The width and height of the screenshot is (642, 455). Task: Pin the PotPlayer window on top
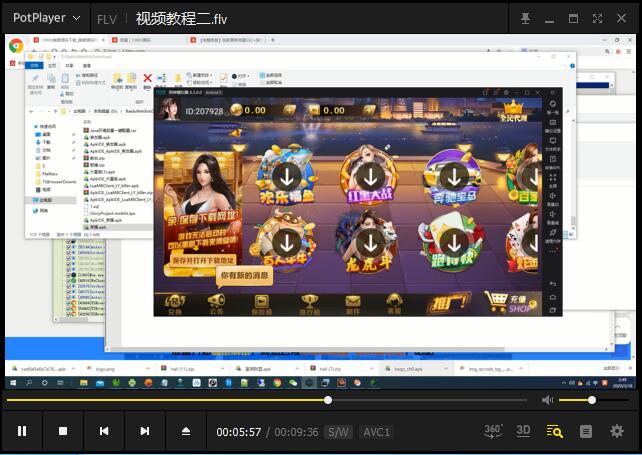pos(525,18)
